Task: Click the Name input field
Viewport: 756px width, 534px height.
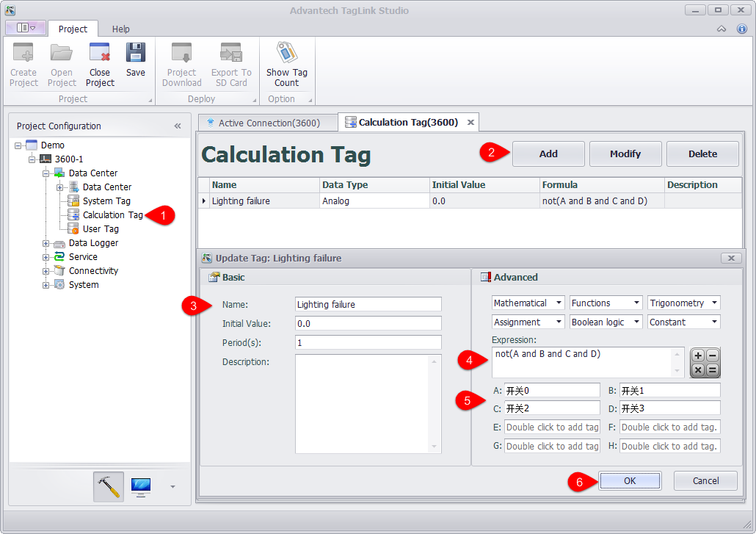Action: 368,304
